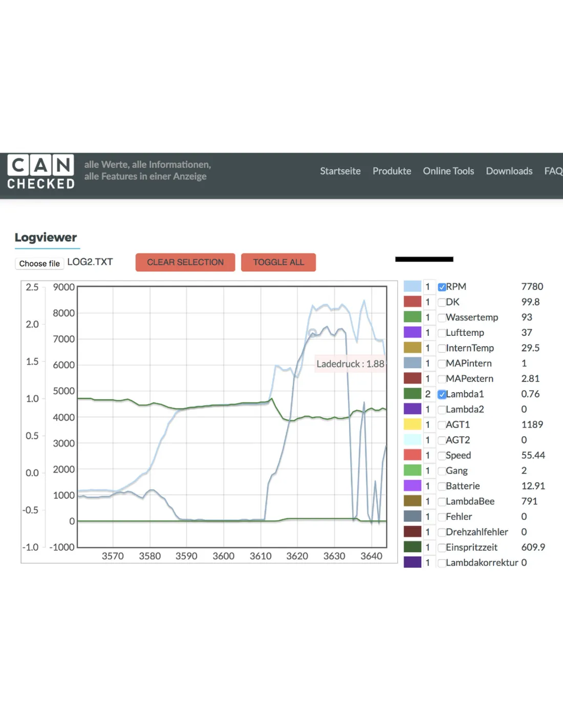Enable the Wassertemp checkbox
This screenshot has height=728, width=563.
tap(442, 318)
